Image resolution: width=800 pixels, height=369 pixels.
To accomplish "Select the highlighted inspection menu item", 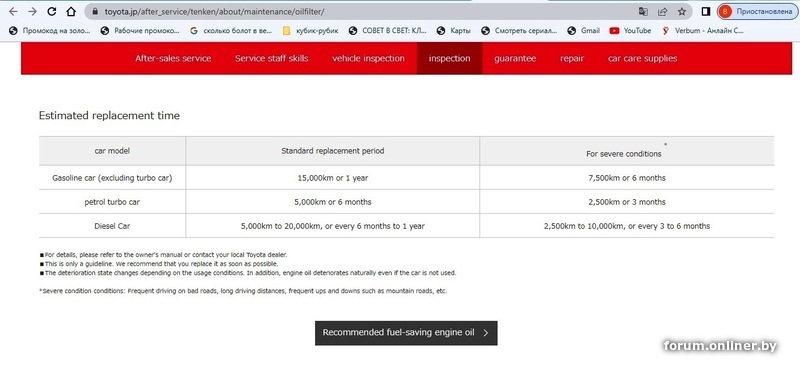I will click(x=449, y=58).
